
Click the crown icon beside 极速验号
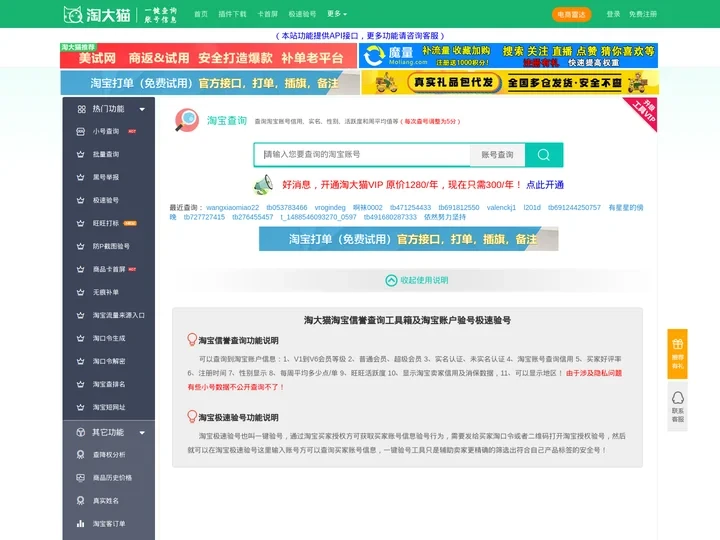pos(80,200)
